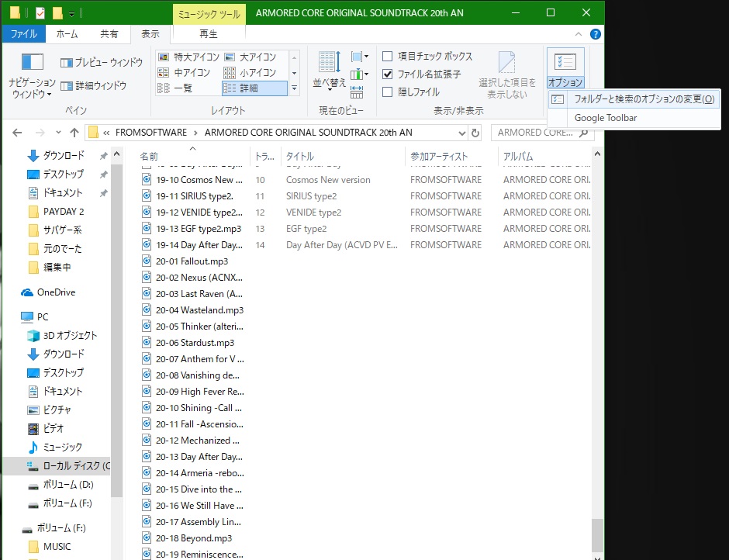Choose 詳細 details layout
This screenshot has width=729, height=560.
click(x=254, y=88)
